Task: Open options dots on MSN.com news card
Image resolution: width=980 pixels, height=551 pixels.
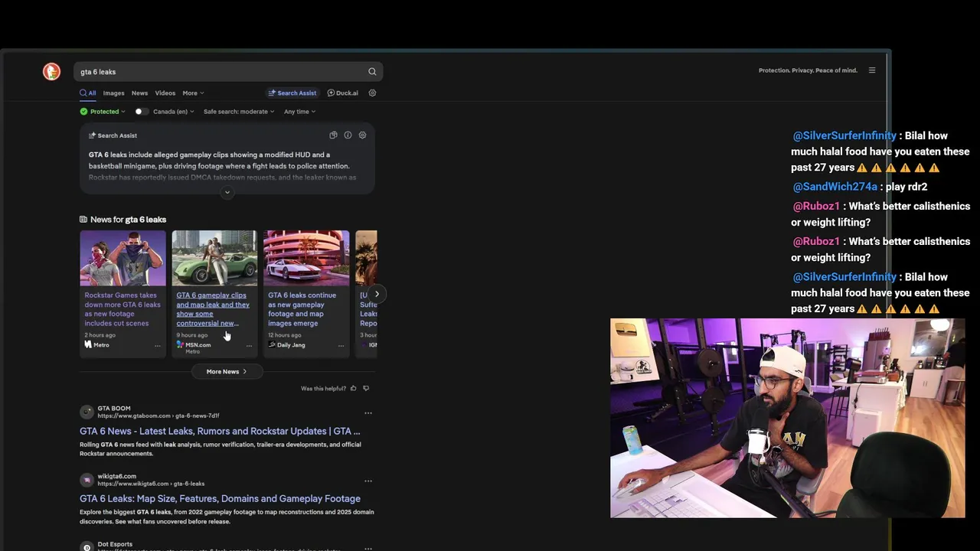Action: [x=249, y=345]
